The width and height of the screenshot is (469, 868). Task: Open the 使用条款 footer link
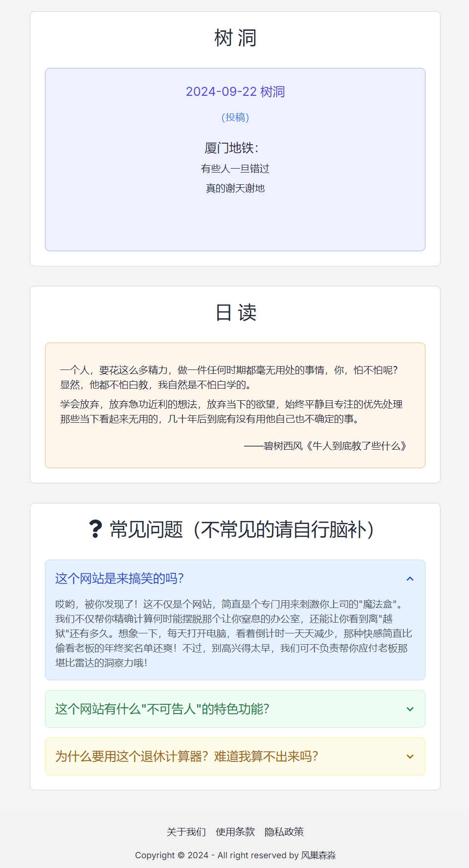tap(235, 832)
